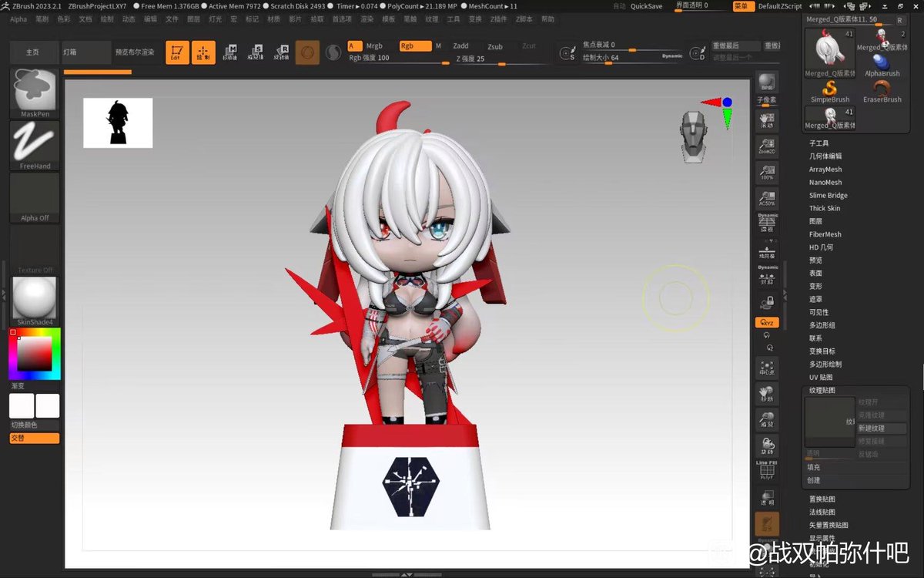Open the MaskPen brush picker

(35, 93)
